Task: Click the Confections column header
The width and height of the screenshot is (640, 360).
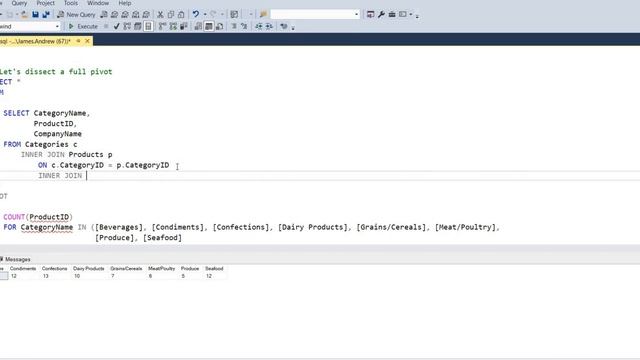Action: [54, 269]
